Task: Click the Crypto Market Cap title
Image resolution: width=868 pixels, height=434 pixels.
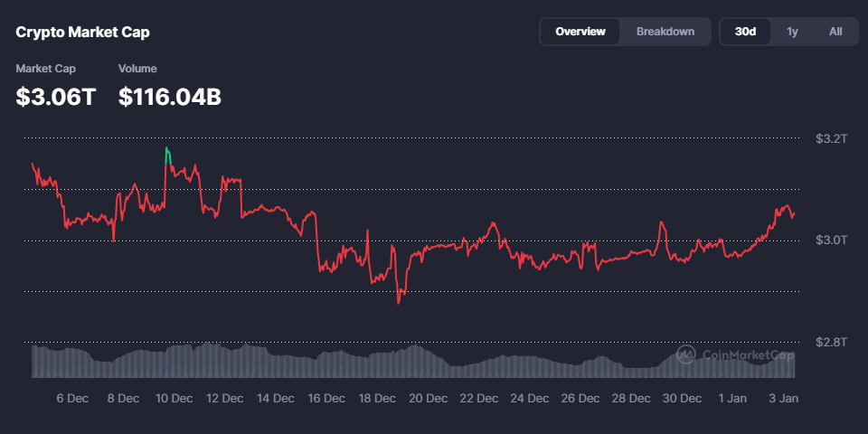Action: [x=83, y=32]
